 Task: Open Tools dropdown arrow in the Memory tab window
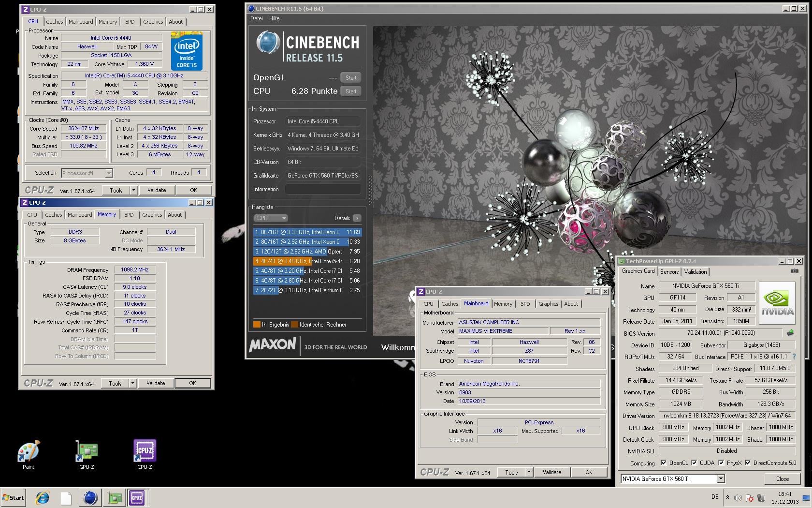[x=132, y=383]
